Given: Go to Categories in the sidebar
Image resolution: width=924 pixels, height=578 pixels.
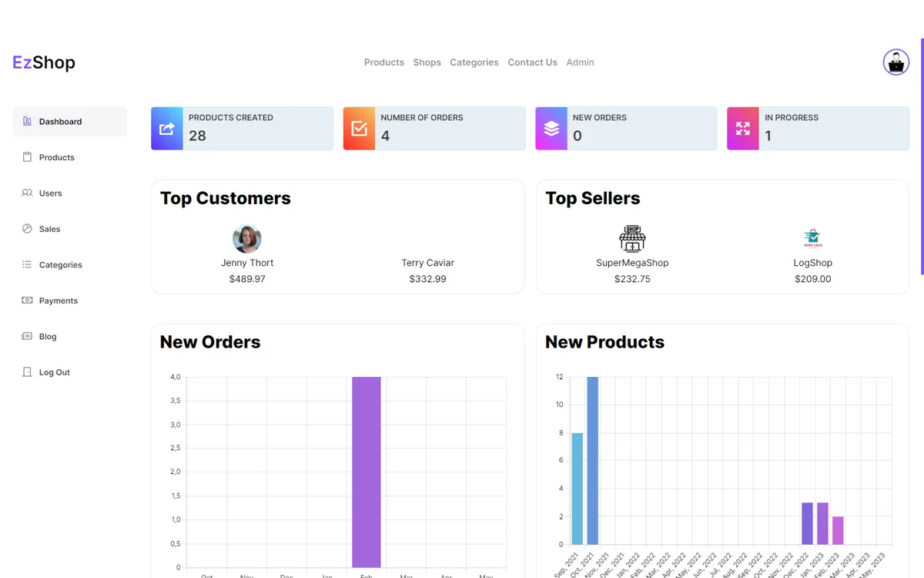Looking at the screenshot, I should point(69,265).
